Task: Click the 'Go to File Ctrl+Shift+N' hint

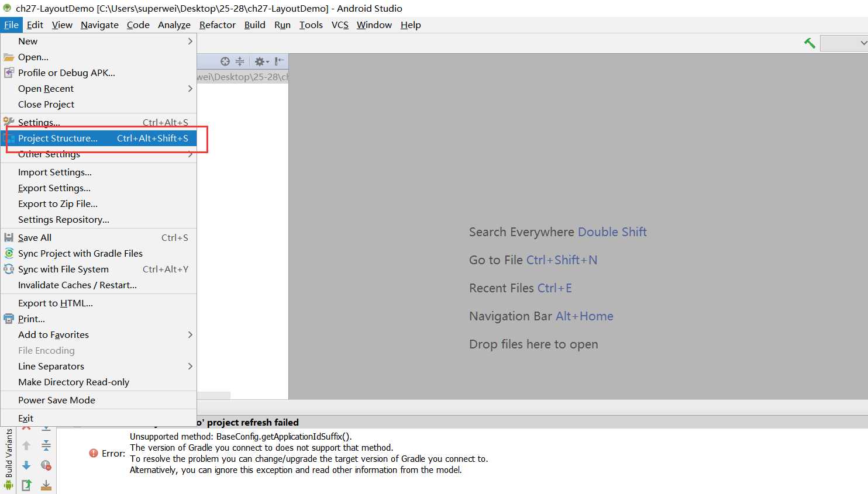Action: click(533, 260)
